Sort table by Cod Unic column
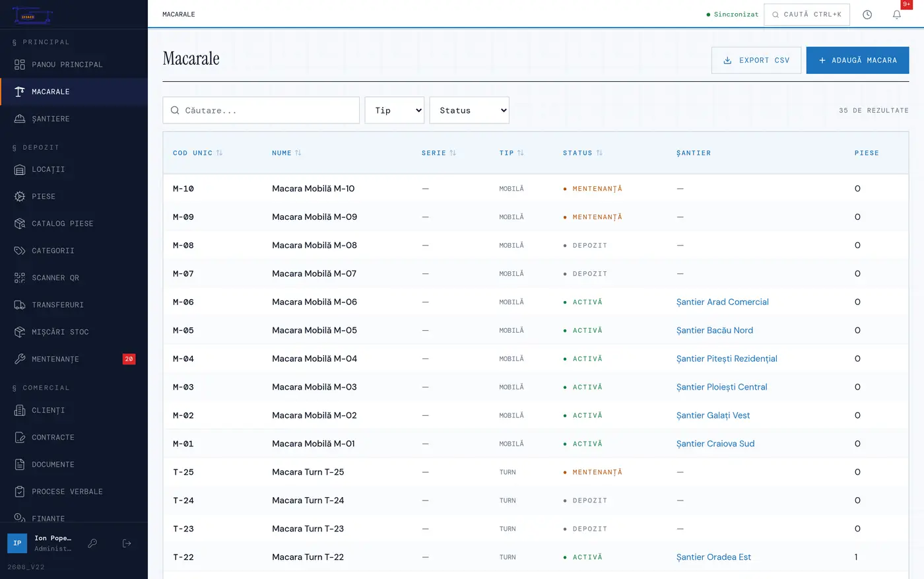Screen dimensions: 924x579 click(x=197, y=153)
